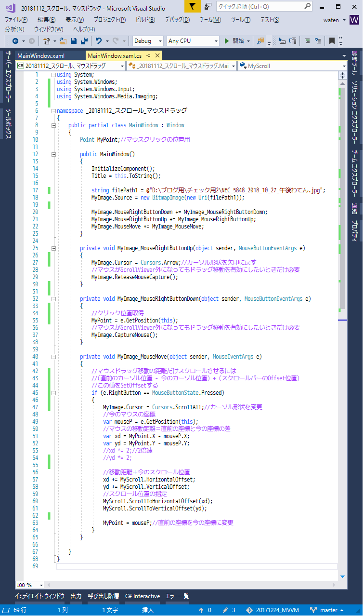Click the increase indent icon

[x=293, y=41]
